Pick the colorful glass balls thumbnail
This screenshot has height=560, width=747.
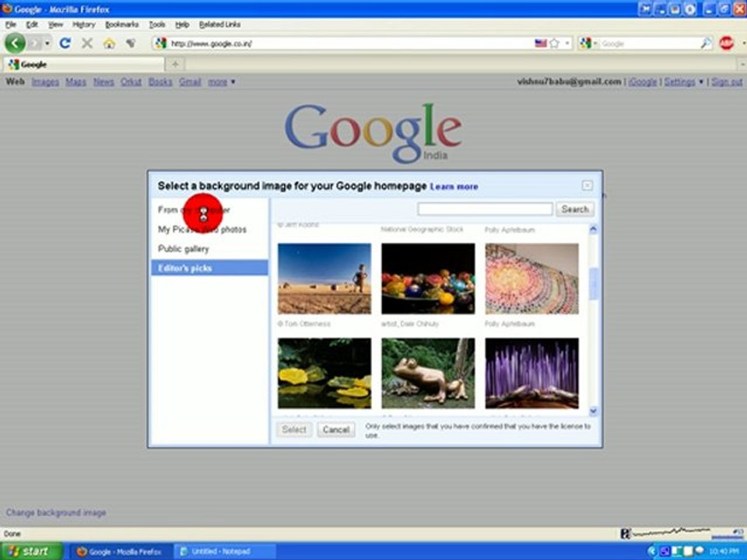[428, 278]
